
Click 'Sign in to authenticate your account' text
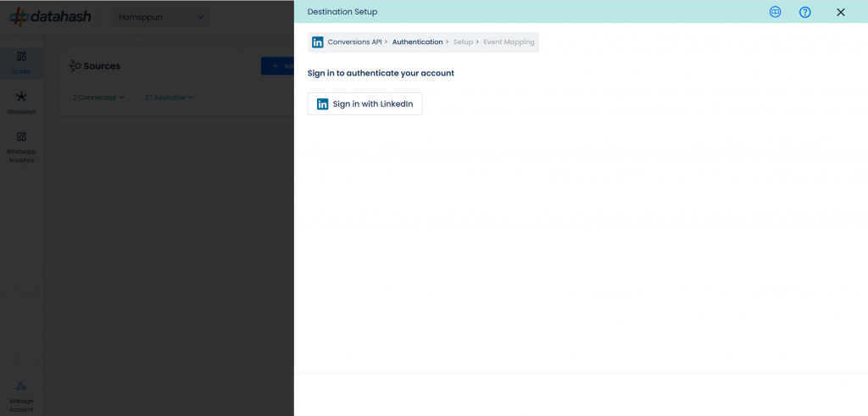pyautogui.click(x=381, y=73)
